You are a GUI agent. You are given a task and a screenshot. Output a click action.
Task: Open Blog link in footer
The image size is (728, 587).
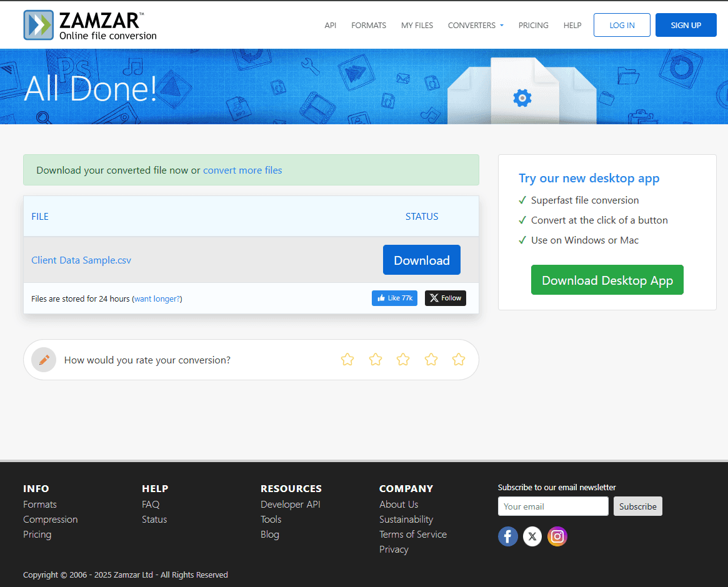pyautogui.click(x=270, y=534)
